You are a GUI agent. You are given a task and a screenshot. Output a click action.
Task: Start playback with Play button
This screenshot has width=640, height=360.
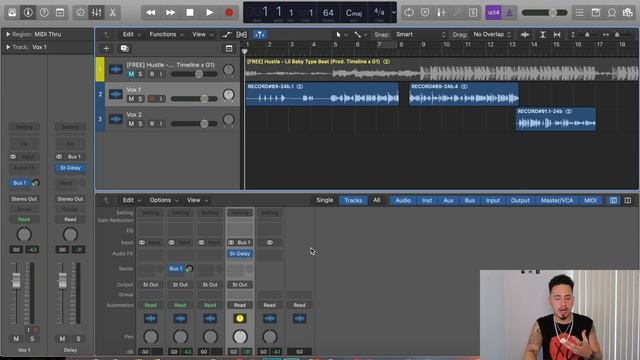(x=209, y=13)
